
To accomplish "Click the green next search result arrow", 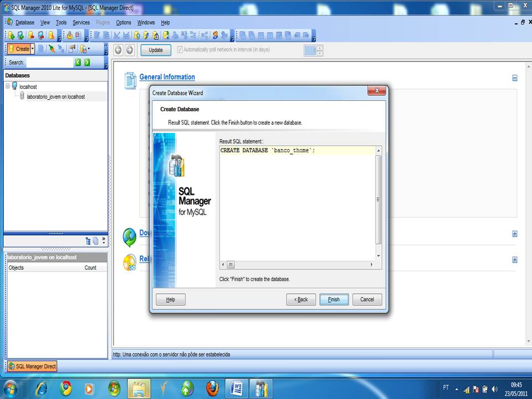I will [87, 62].
